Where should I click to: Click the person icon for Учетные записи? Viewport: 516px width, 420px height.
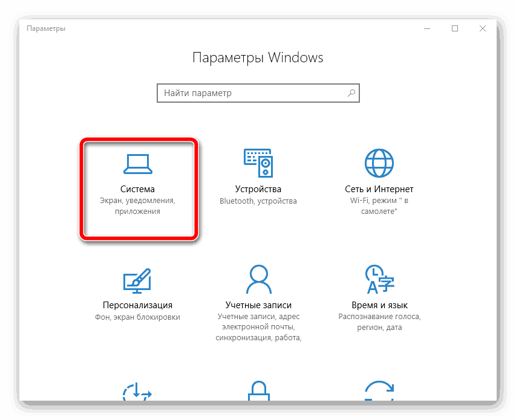point(258,278)
